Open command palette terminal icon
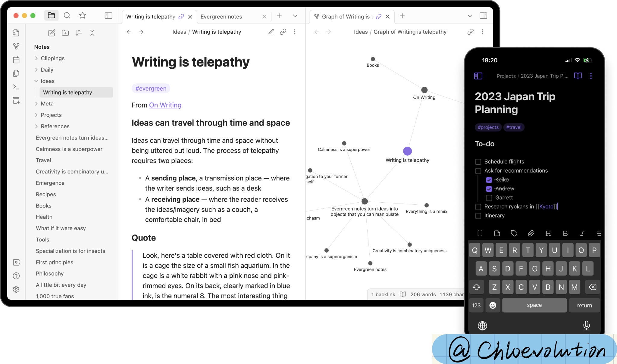The height and width of the screenshot is (364, 617). [x=16, y=87]
